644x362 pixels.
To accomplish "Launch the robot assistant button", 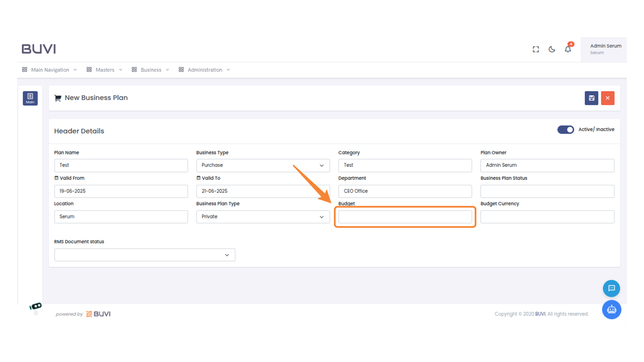I will pyautogui.click(x=611, y=309).
